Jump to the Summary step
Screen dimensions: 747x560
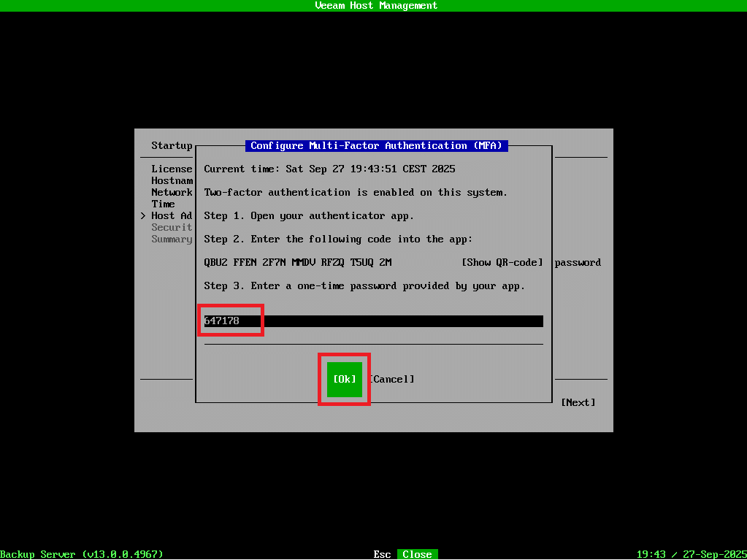172,239
